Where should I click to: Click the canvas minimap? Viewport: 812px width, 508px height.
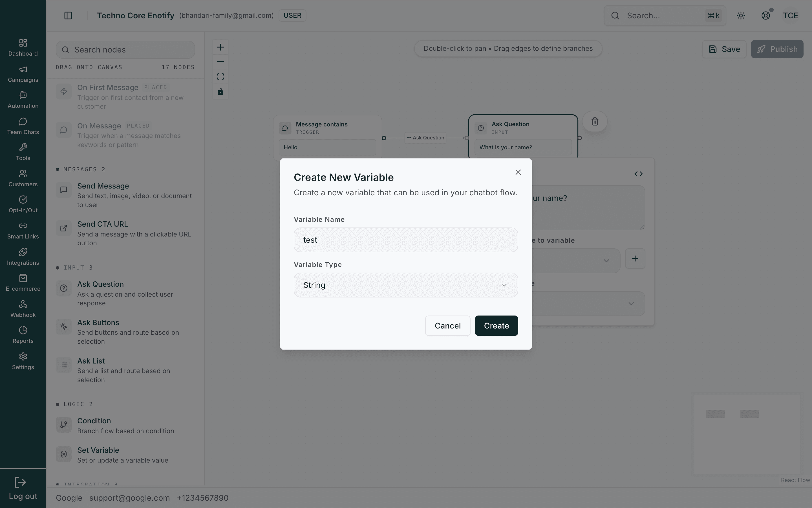click(747, 434)
